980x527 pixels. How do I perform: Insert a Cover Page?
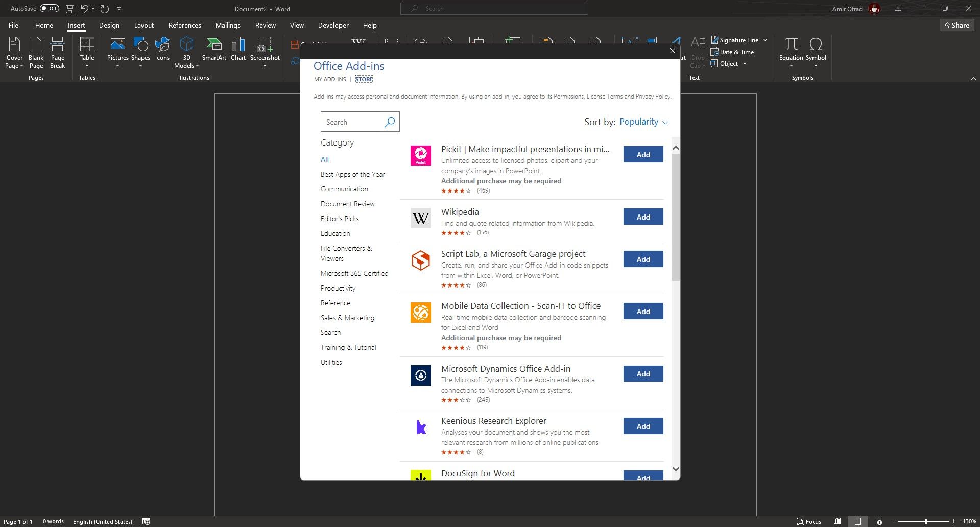click(14, 53)
